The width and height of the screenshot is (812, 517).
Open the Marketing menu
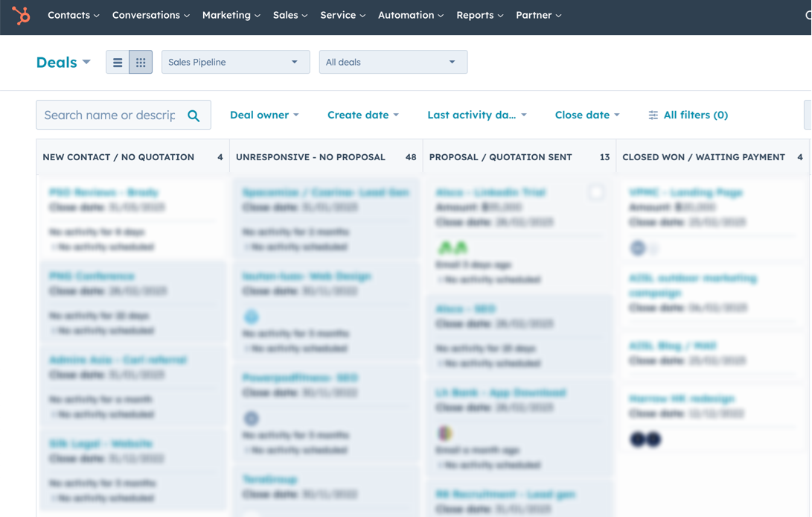[x=231, y=16]
